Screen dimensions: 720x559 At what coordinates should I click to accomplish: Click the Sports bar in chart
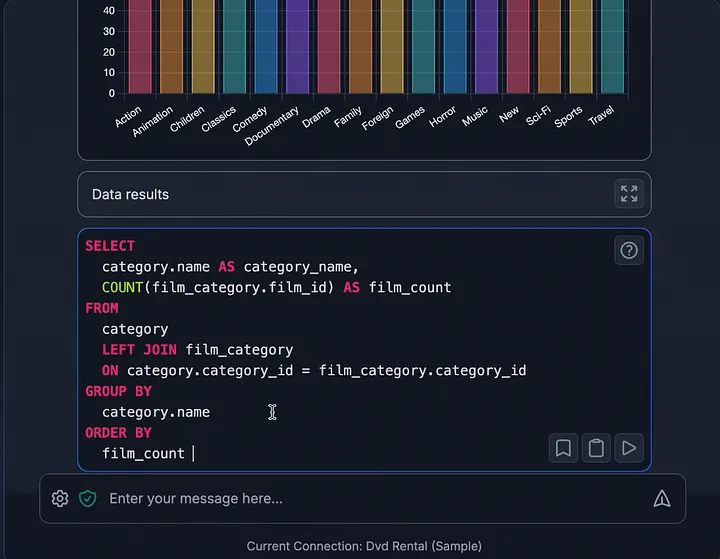[581, 46]
